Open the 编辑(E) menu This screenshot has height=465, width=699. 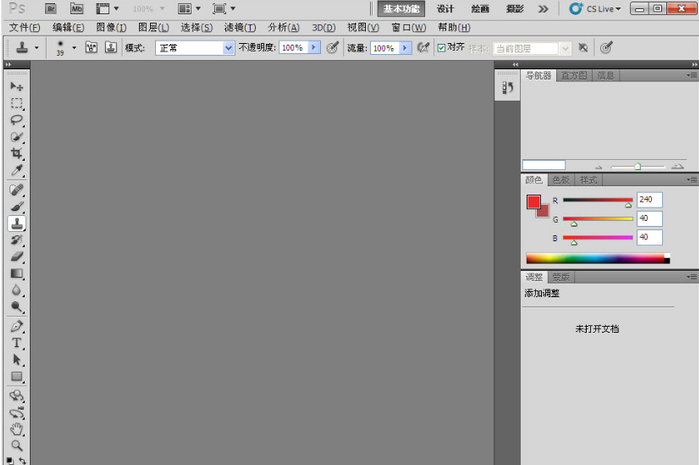click(68, 28)
